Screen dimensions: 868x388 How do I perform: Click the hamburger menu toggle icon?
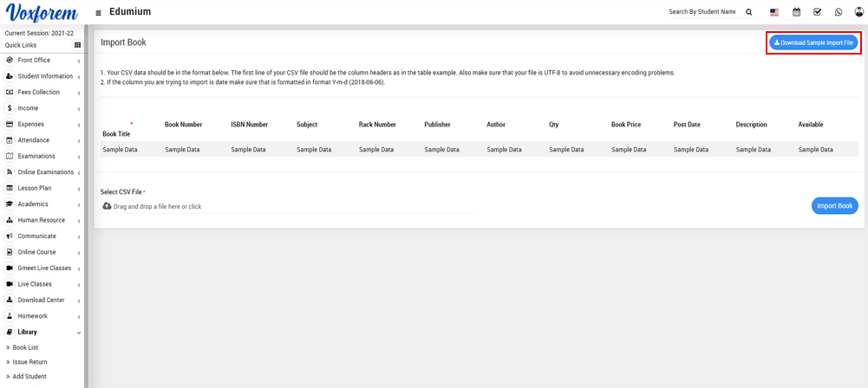point(98,12)
